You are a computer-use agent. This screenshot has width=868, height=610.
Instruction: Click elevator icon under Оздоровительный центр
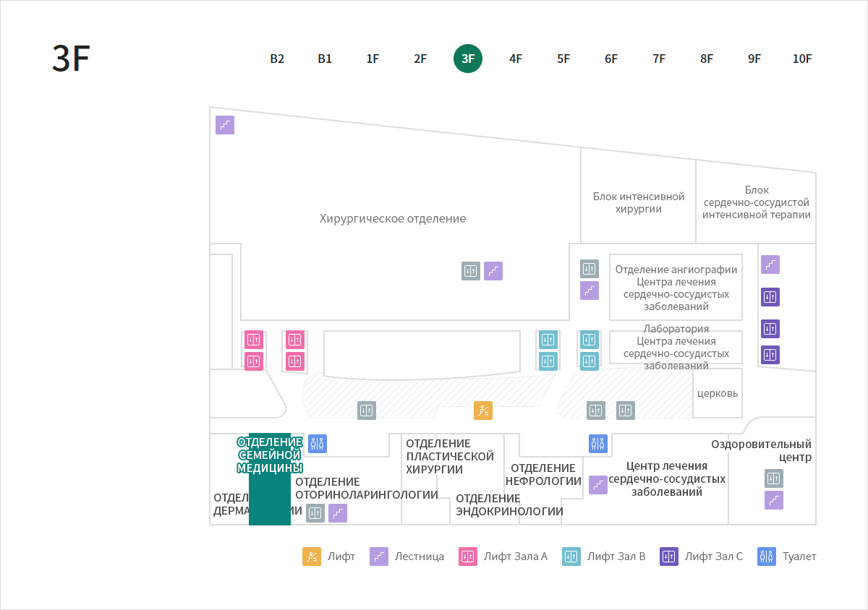pos(774,478)
